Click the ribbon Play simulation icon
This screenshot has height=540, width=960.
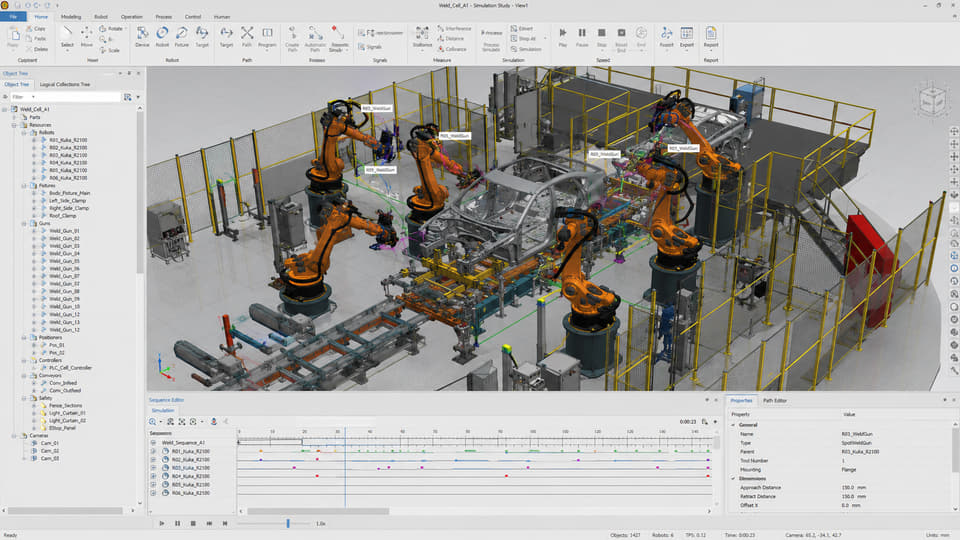click(563, 32)
